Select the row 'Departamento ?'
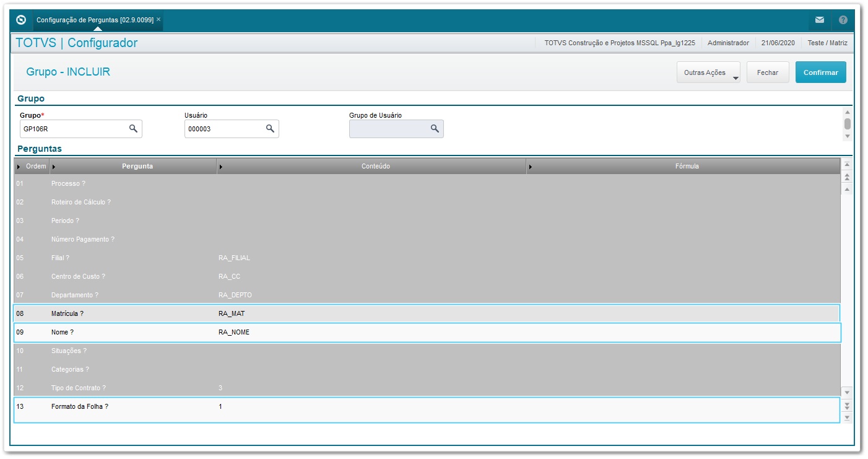 click(427, 295)
